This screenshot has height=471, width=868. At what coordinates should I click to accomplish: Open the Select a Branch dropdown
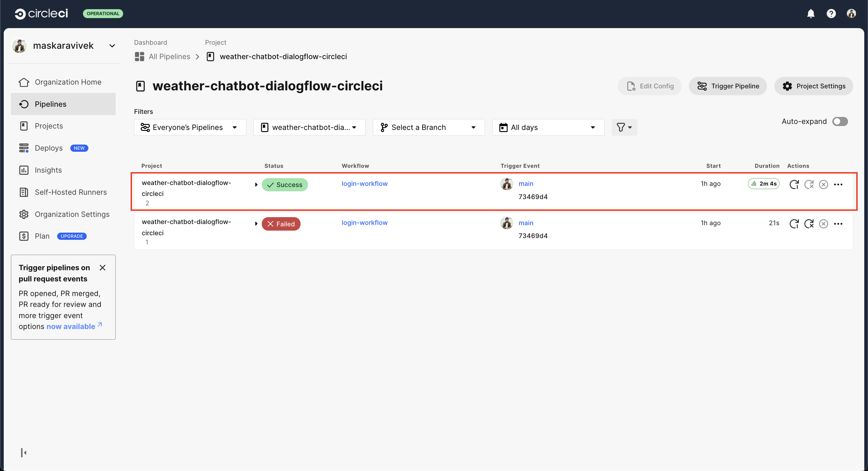coord(429,127)
